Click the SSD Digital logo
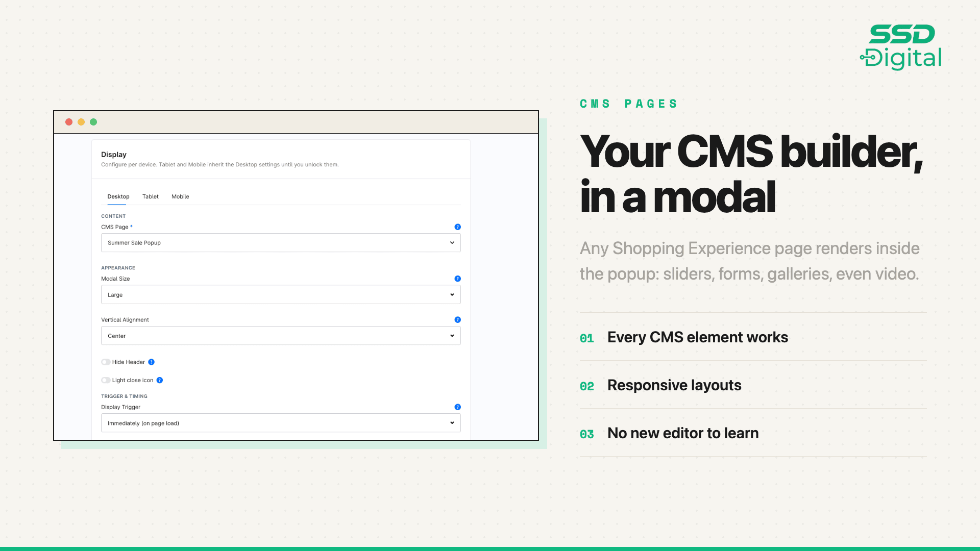 [901, 47]
